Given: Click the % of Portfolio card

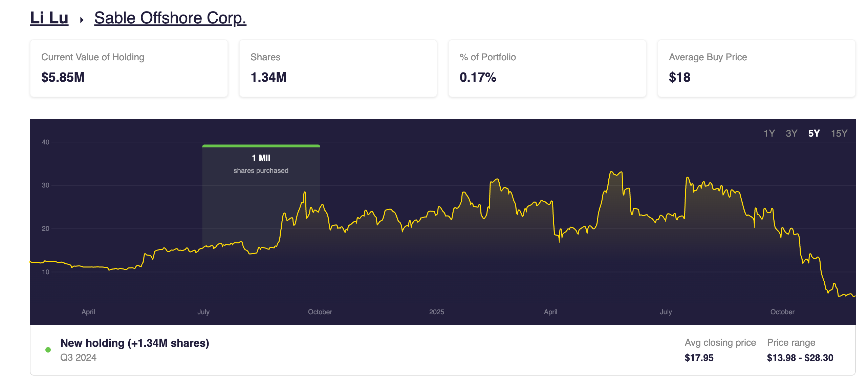Looking at the screenshot, I should pyautogui.click(x=547, y=68).
